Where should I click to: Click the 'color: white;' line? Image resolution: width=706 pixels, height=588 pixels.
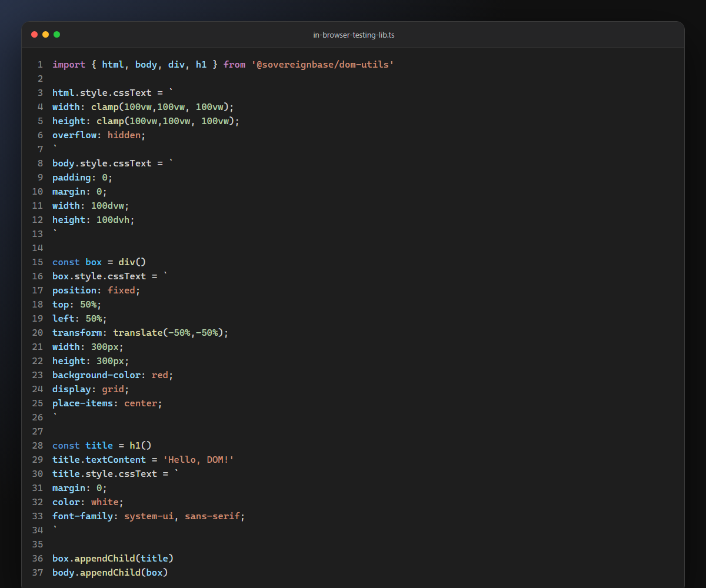[x=88, y=502]
